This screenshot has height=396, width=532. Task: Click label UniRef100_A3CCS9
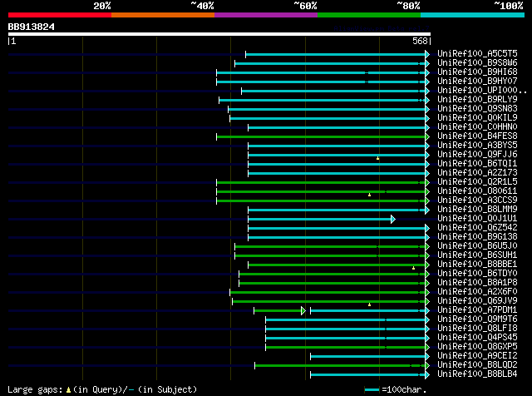[477, 200]
